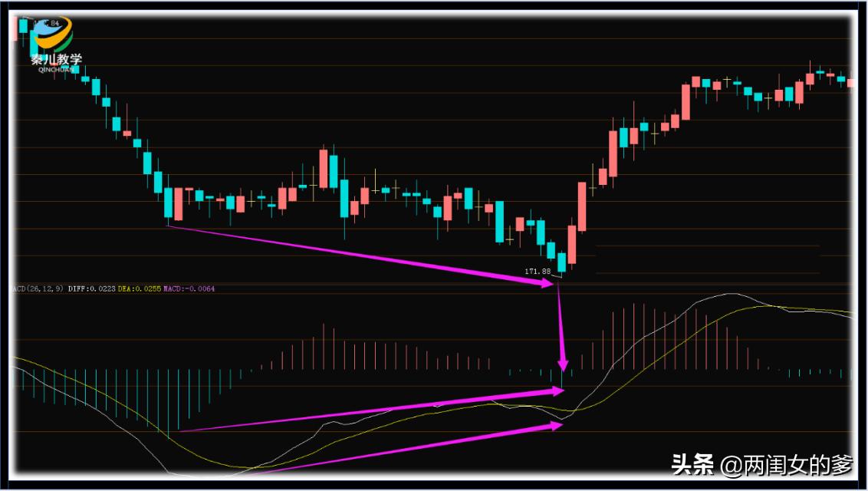
Task: Click the DIFF:0.0223 value readout
Action: click(92, 288)
